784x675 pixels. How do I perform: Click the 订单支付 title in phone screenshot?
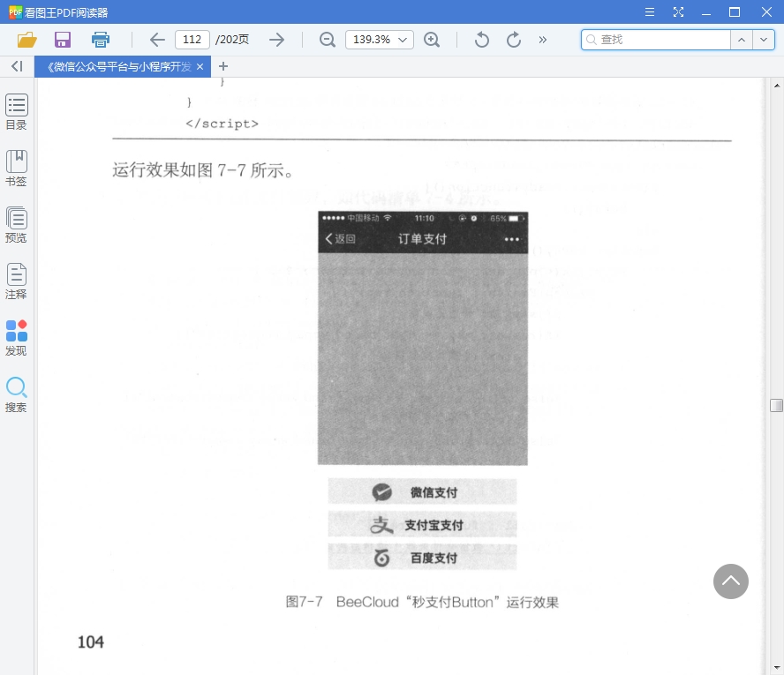pyautogui.click(x=422, y=239)
